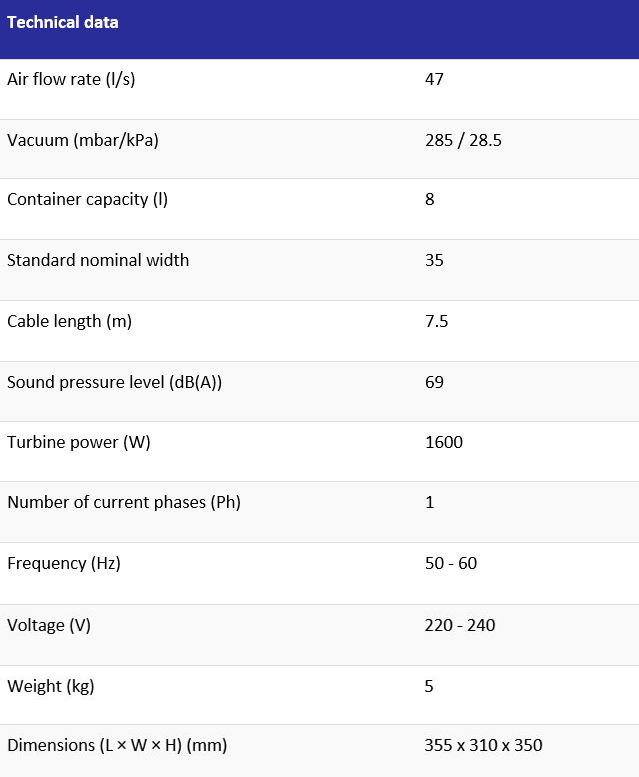
Task: Select the Weight (kg) label
Action: click(51, 686)
